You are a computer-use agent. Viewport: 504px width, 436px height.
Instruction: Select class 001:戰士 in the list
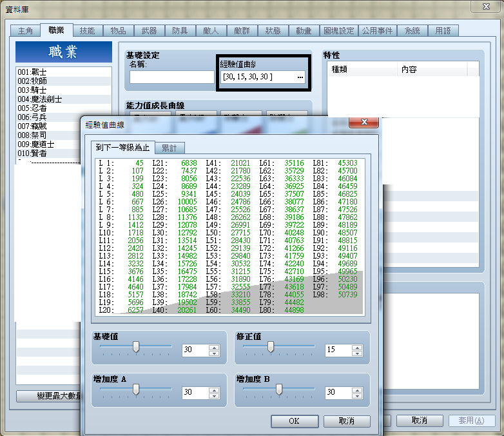64,72
